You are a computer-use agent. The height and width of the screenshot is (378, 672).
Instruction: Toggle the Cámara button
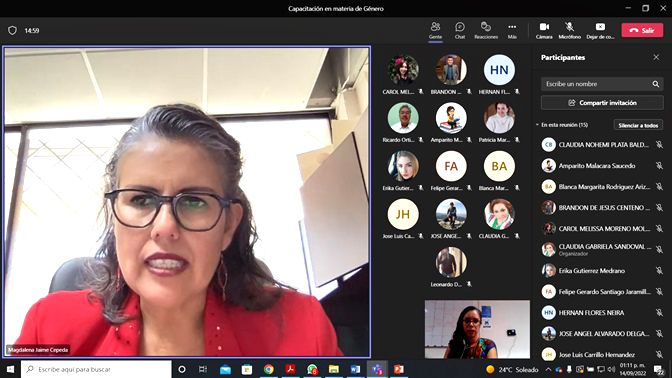click(544, 30)
